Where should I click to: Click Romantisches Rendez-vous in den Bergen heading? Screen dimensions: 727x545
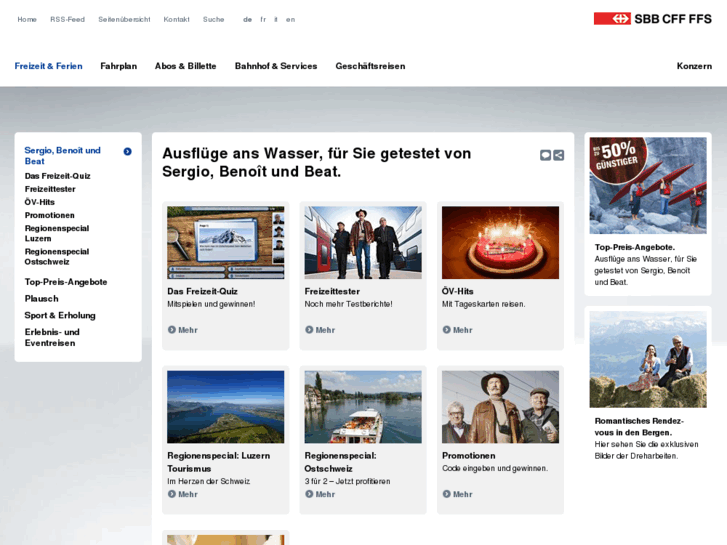639,427
